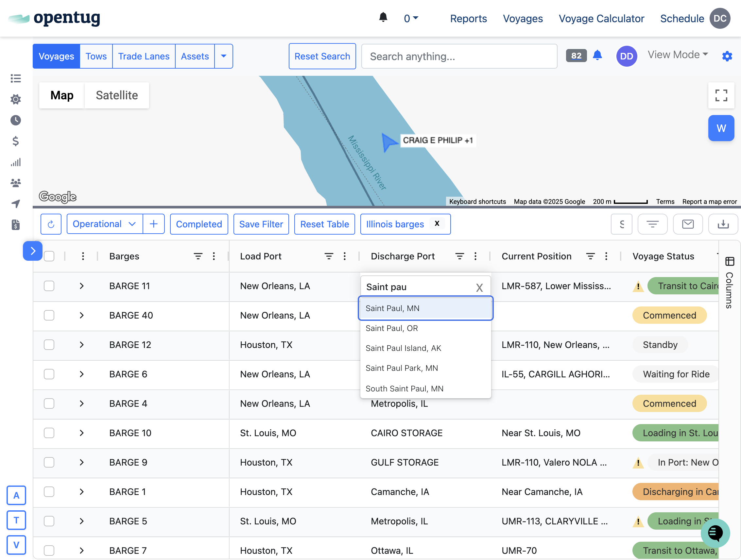Check the BARGE 11 row checkbox
Image resolution: width=741 pixels, height=560 pixels.
pyautogui.click(x=49, y=286)
